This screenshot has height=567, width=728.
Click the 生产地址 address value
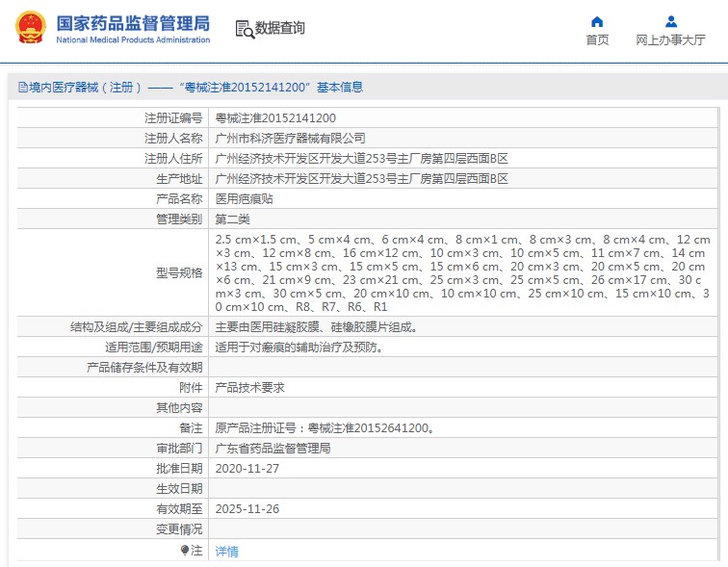tap(362, 179)
